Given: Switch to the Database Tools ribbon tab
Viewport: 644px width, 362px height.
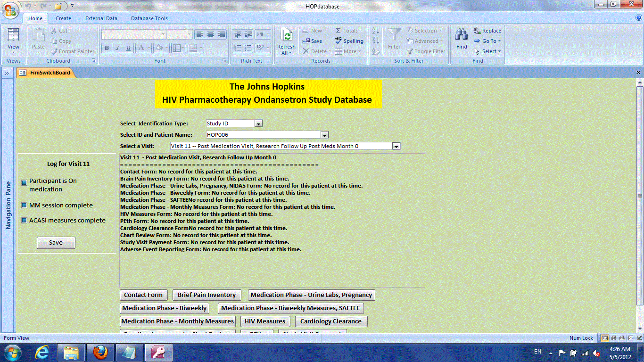Looking at the screenshot, I should click(149, 18).
